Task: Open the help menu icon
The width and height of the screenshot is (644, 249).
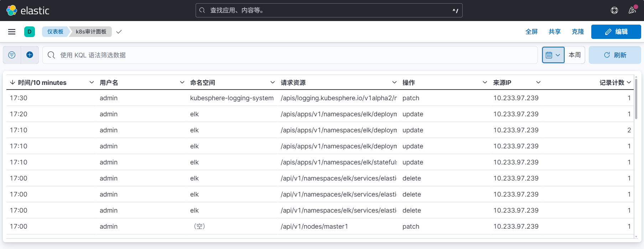Action: click(614, 10)
